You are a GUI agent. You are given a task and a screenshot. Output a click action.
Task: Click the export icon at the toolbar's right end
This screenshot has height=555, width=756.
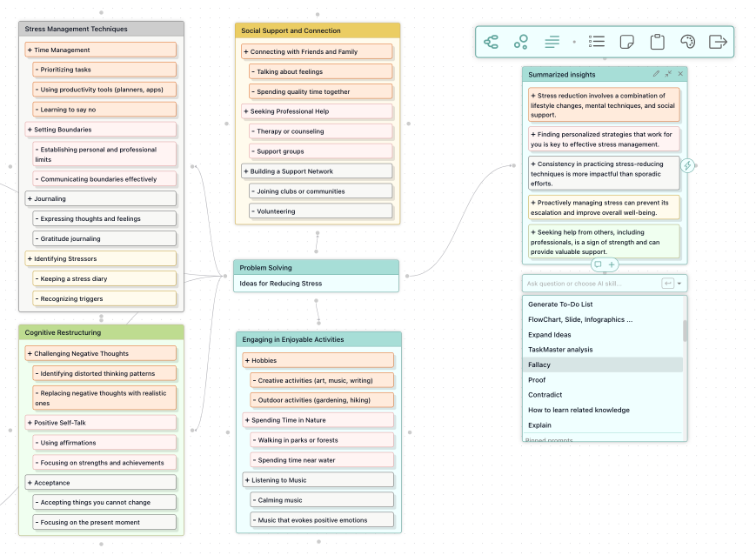tap(717, 41)
